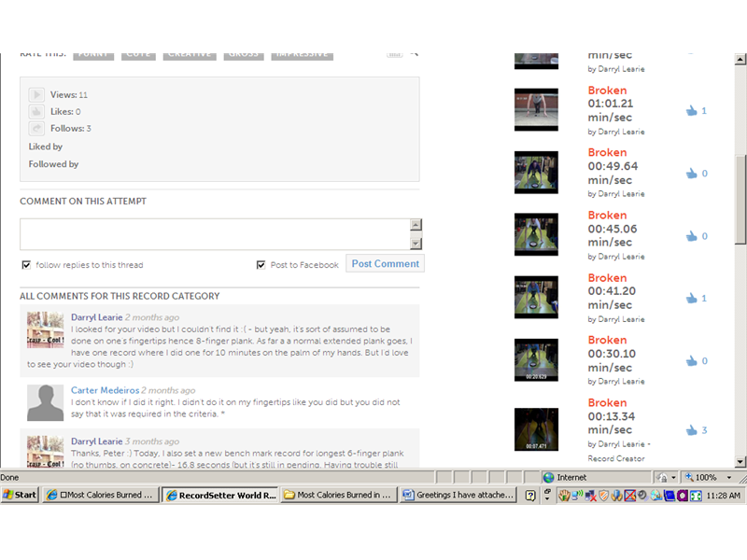Like the 00:13.34 record attempt
The image size is (747, 560).
coord(691,430)
